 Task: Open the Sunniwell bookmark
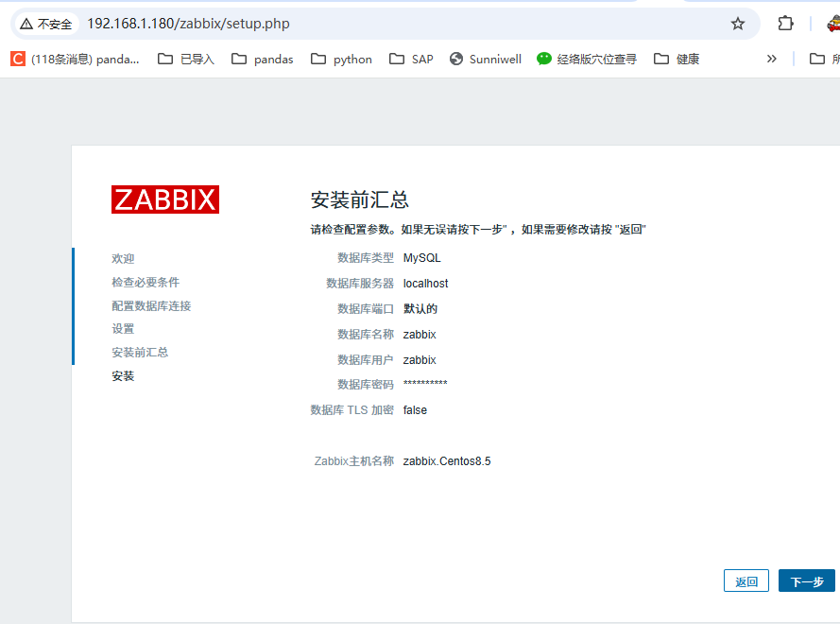coord(485,59)
